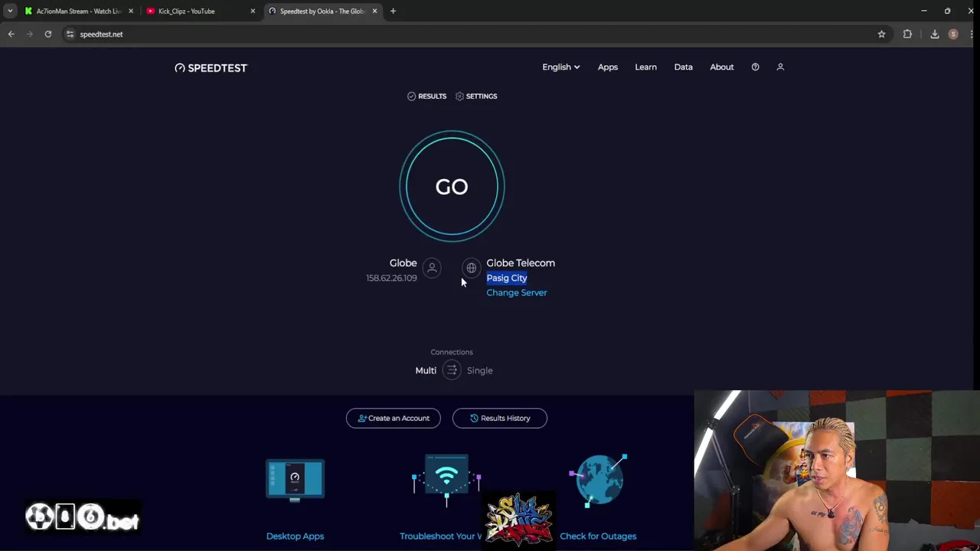Click the Globe ISP name
Screen dimensions: 980x551
(x=403, y=263)
